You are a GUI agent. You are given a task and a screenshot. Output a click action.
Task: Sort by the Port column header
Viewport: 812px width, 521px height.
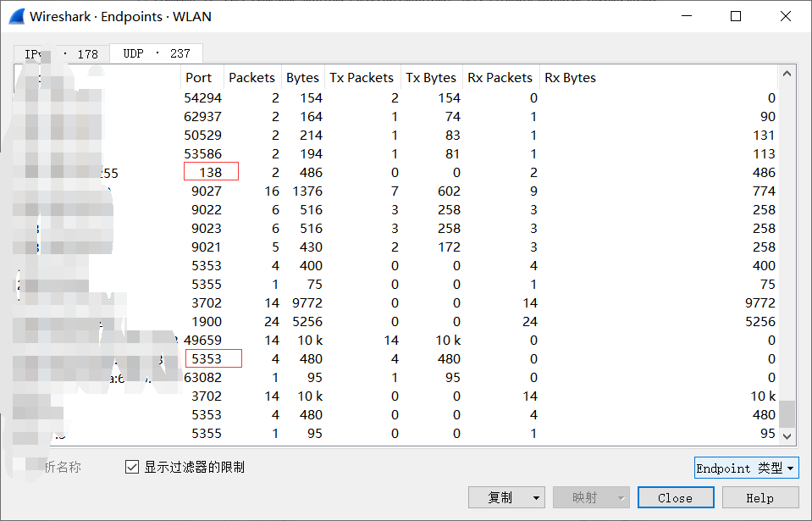coord(198,77)
